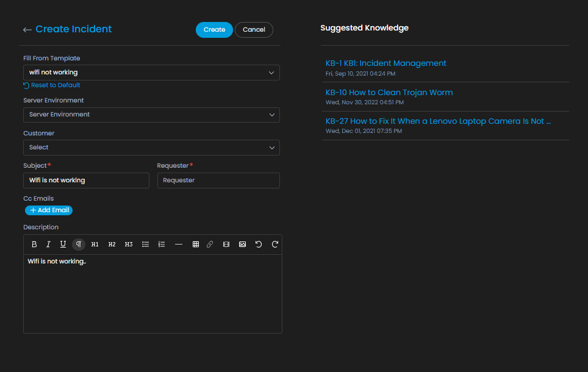The width and height of the screenshot is (588, 372).
Task: Click the date Fri, Sep 10, 2021 04:24 PM
Action: pos(360,74)
